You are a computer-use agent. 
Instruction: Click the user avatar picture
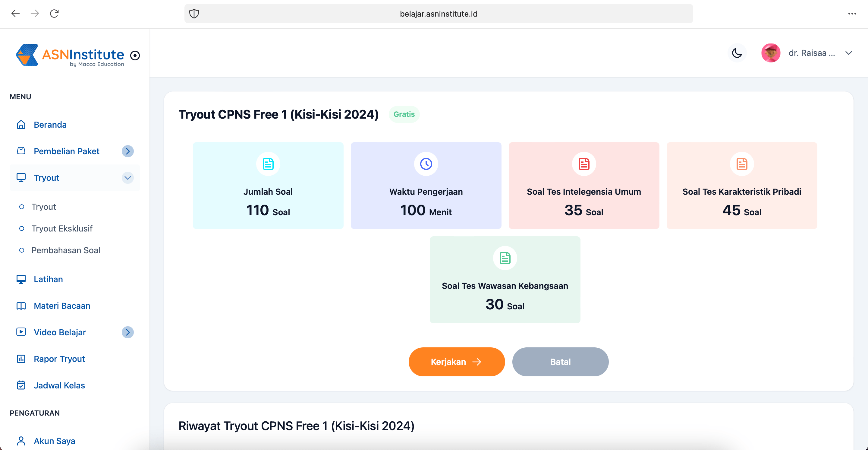point(771,53)
